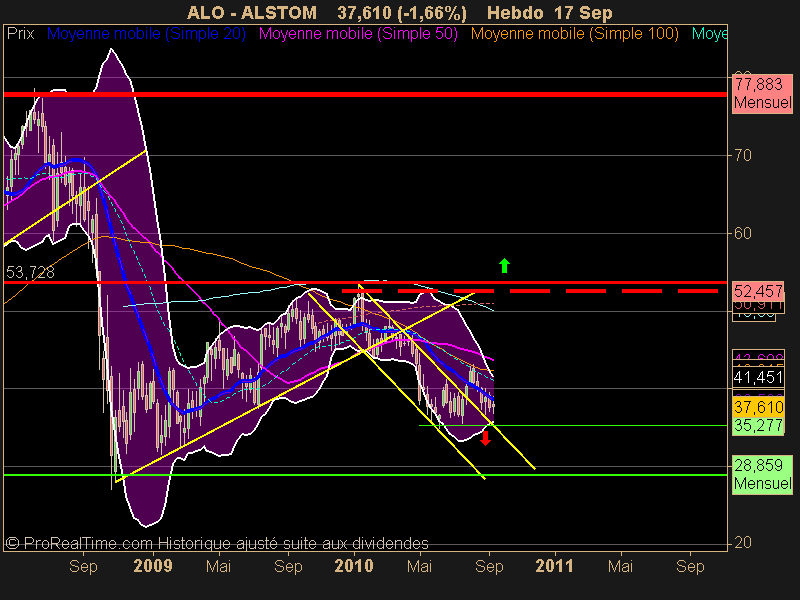The width and height of the screenshot is (800, 600).
Task: Select the green upward arrow marker
Action: 504,265
